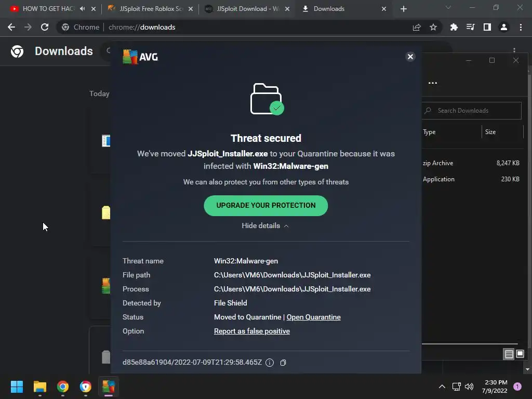Viewport: 532px width, 399px height.
Task: Open Downloads page more actions menu
Action: tap(514, 50)
